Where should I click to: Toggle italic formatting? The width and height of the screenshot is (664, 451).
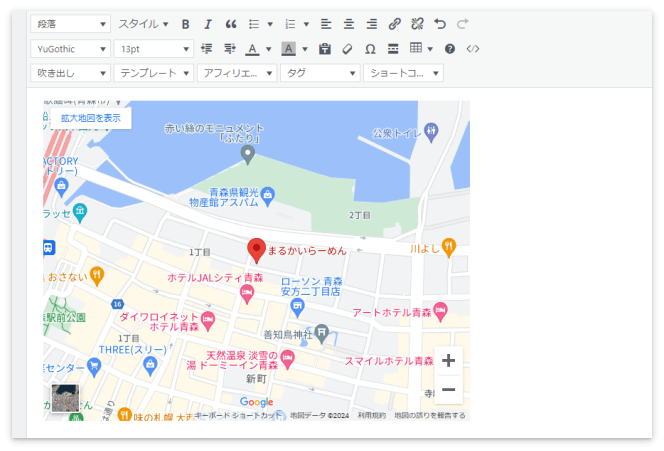tap(208, 24)
